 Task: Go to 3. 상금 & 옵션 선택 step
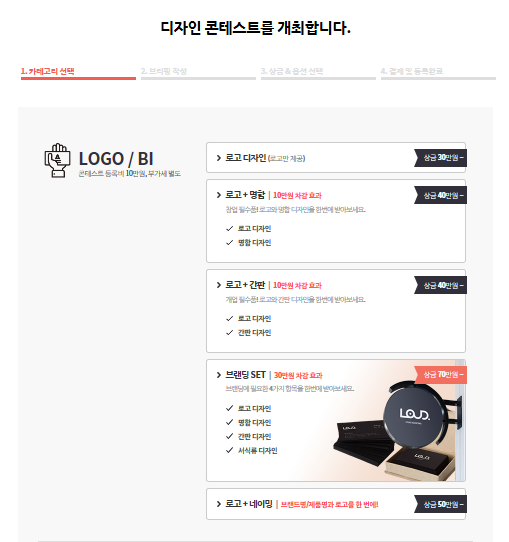(x=318, y=73)
